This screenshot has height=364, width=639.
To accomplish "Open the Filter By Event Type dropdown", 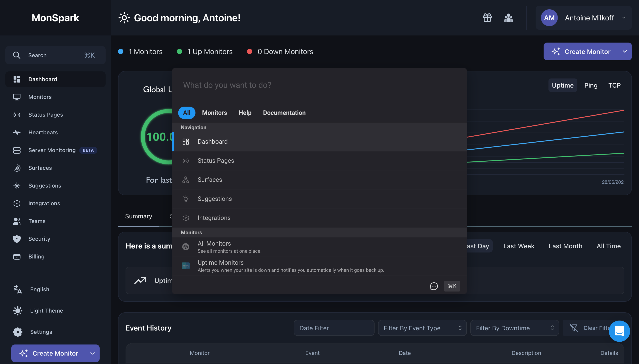I will pos(422,328).
